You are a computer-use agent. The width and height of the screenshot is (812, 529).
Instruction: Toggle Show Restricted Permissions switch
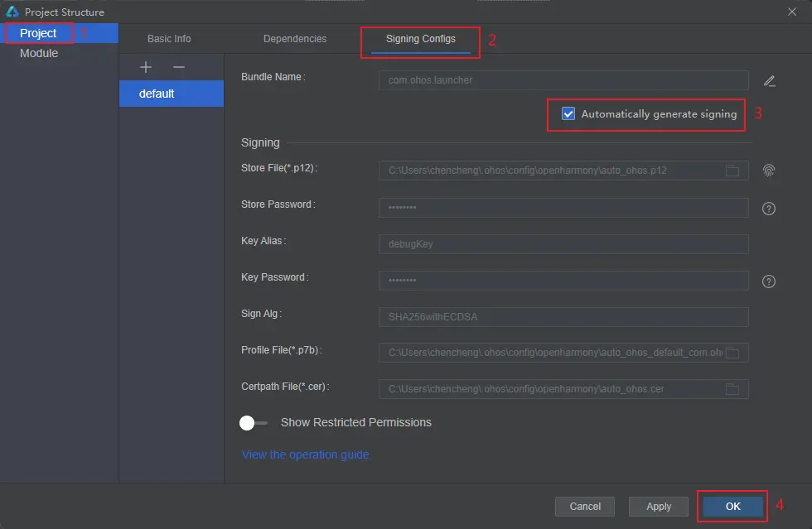pos(254,423)
